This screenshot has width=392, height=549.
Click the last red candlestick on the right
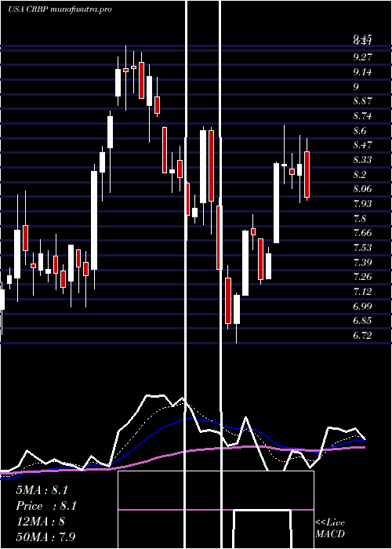tap(307, 174)
